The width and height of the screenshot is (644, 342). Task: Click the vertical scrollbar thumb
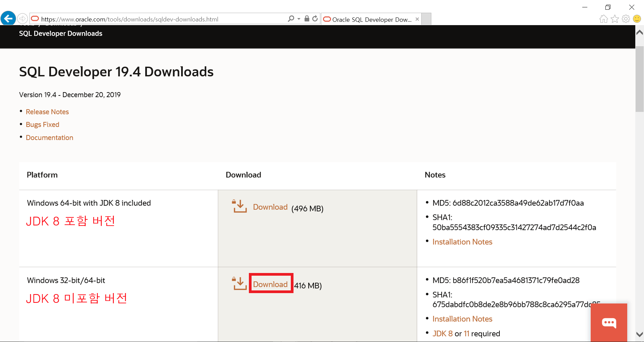tap(640, 79)
